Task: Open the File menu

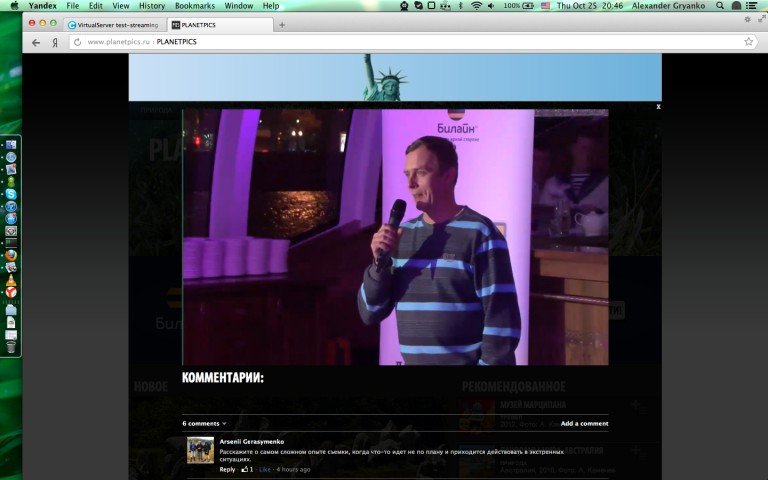Action: 72,6
